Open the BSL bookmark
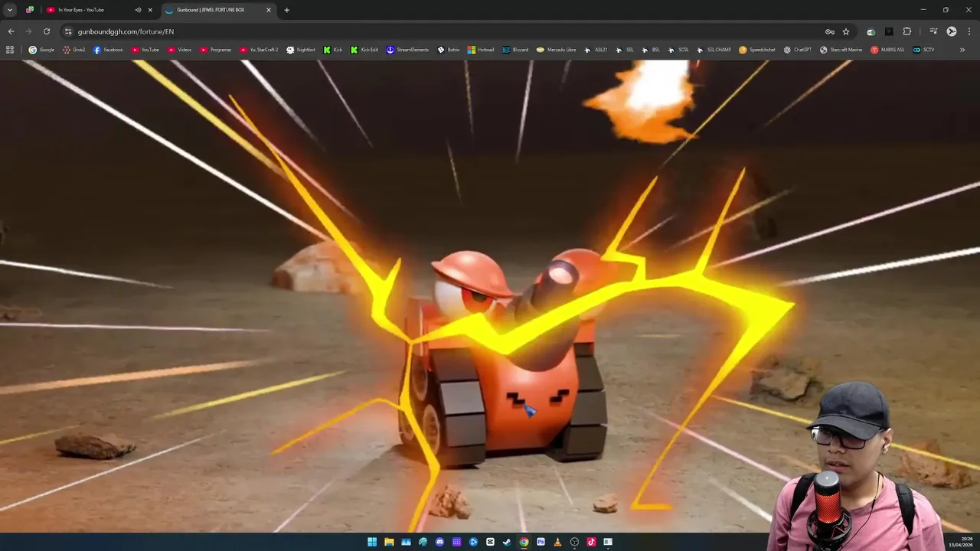The image size is (980, 551). (650, 50)
